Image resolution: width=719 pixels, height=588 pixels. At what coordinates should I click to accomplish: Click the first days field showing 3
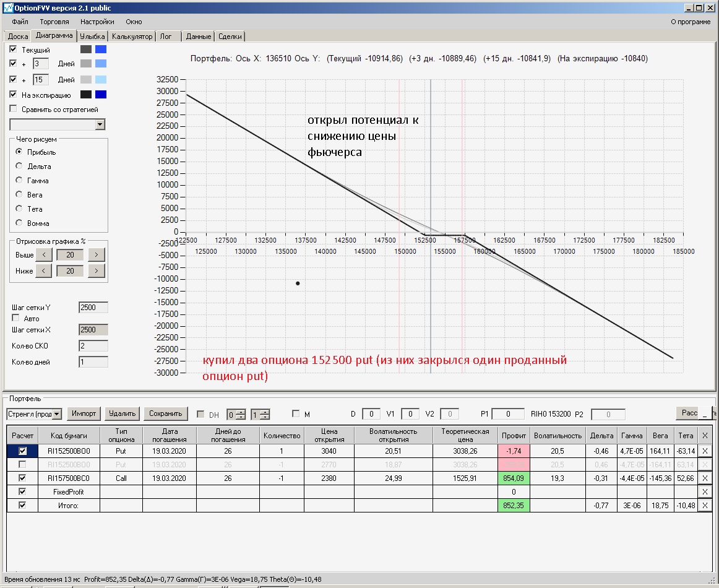point(40,63)
